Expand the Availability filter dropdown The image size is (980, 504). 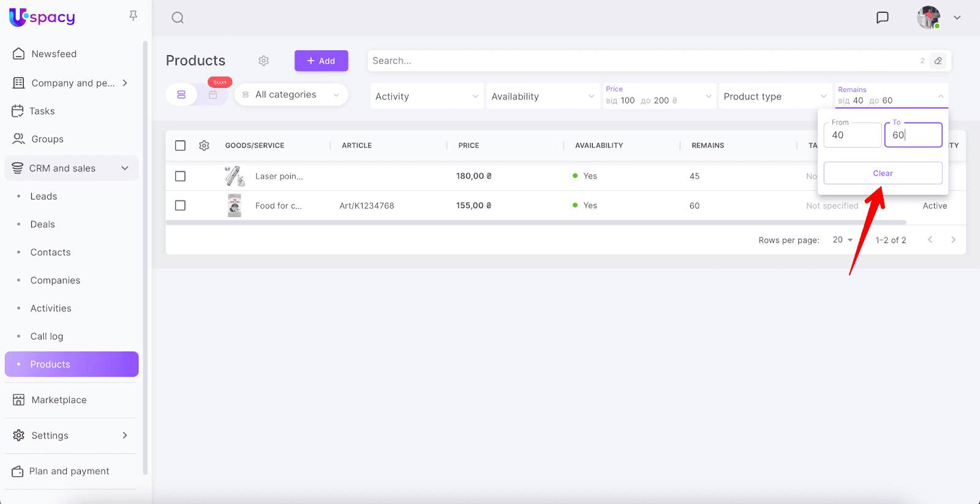click(543, 97)
